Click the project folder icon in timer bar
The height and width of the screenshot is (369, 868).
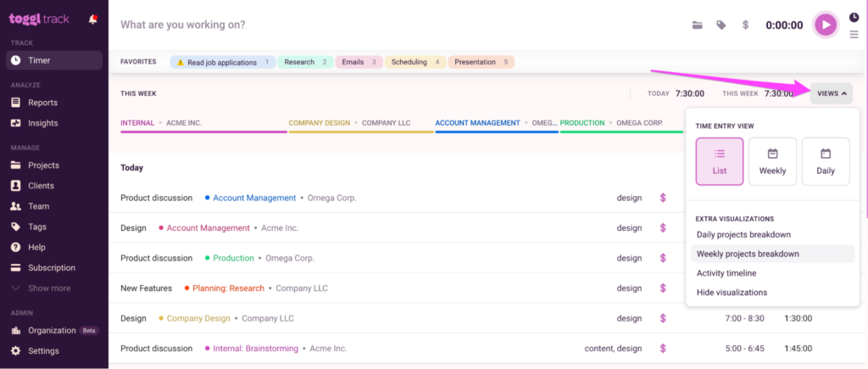(697, 25)
